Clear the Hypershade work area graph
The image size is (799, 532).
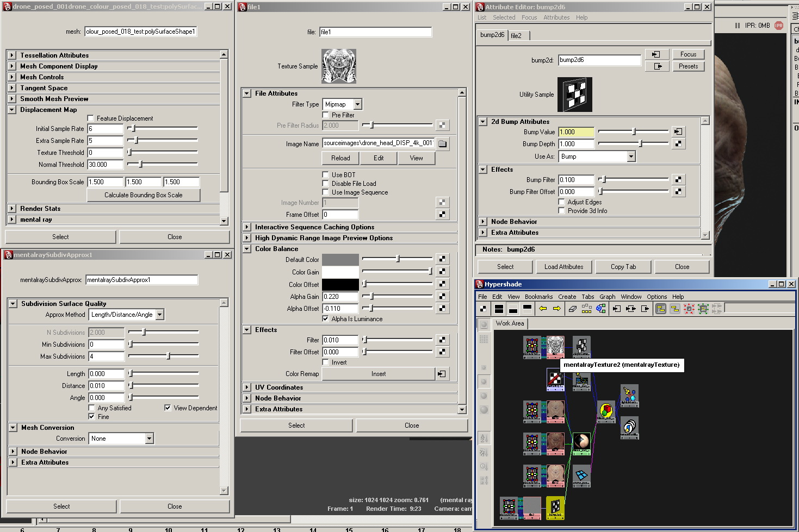[x=572, y=309]
